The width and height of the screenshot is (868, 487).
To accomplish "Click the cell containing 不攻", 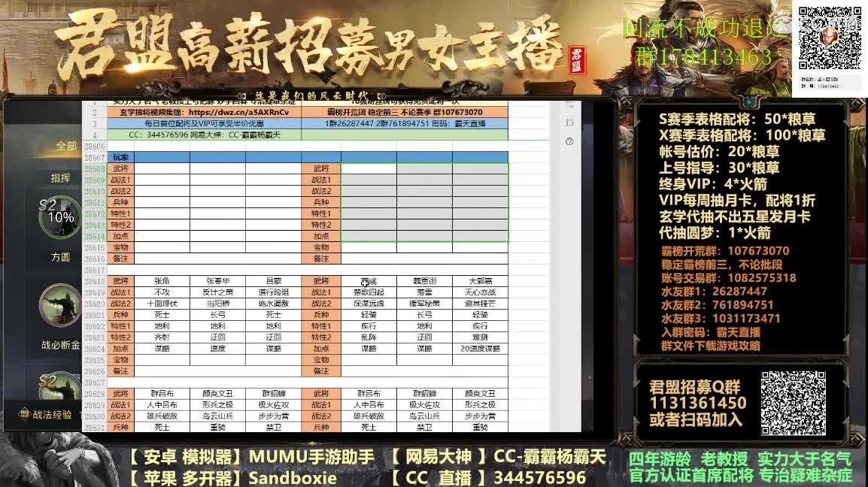I will pyautogui.click(x=162, y=292).
